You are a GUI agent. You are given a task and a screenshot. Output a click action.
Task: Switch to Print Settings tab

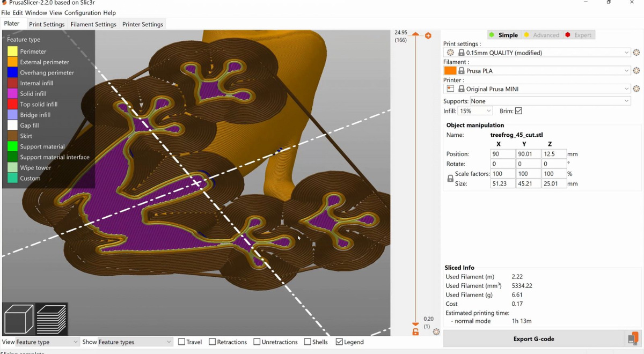point(47,24)
